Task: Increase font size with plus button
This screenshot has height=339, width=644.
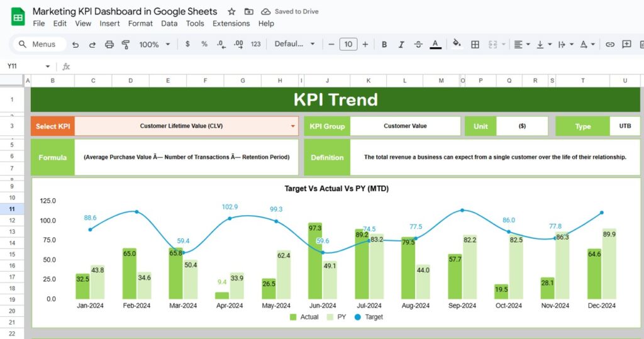Action: pyautogui.click(x=365, y=44)
